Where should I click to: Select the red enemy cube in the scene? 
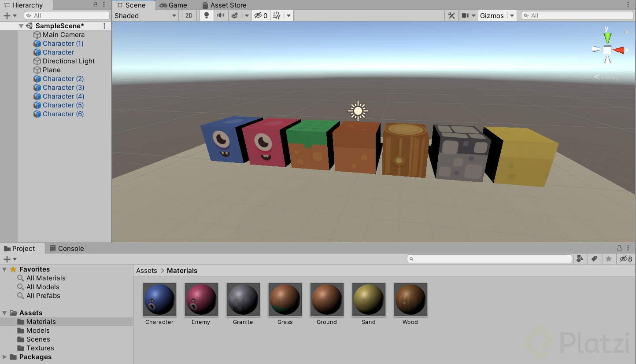click(268, 142)
